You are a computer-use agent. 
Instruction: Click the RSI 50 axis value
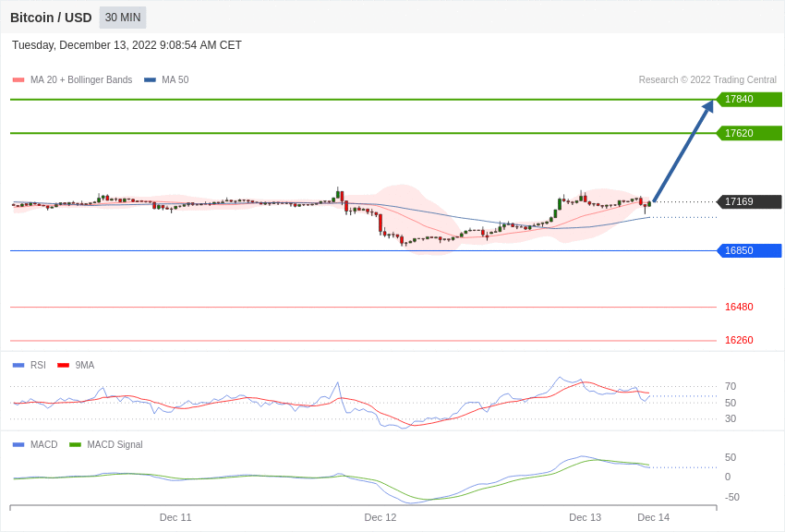(731, 403)
